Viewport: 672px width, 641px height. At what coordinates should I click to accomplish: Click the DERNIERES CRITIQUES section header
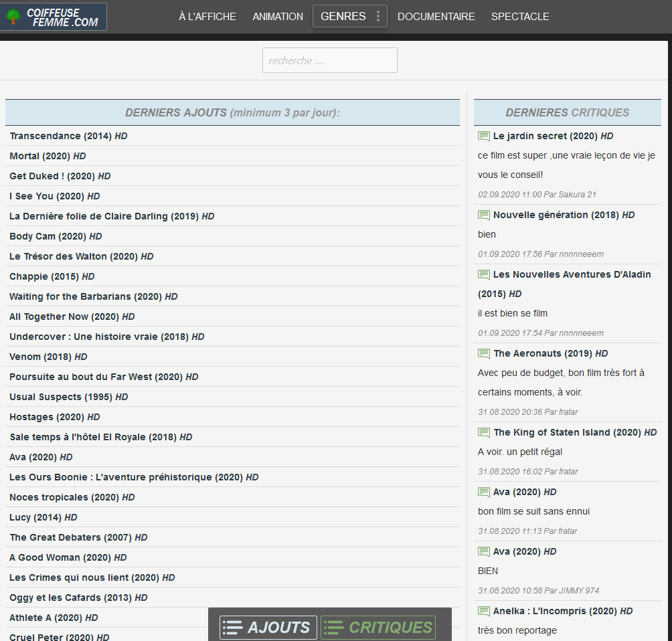tap(568, 112)
